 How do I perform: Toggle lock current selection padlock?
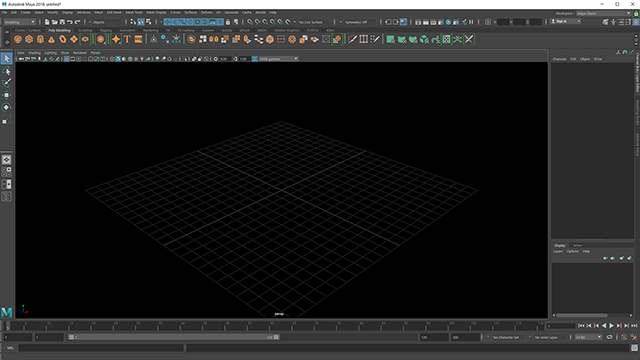pyautogui.click(x=228, y=22)
